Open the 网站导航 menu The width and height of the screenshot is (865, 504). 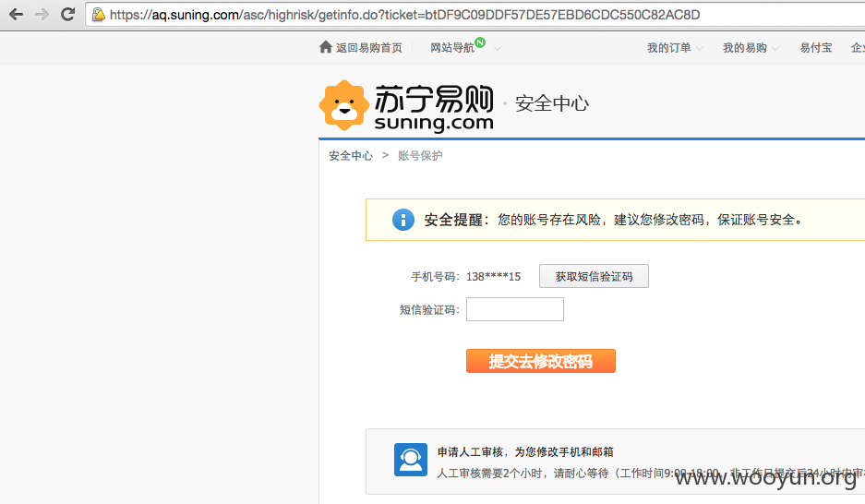(452, 48)
